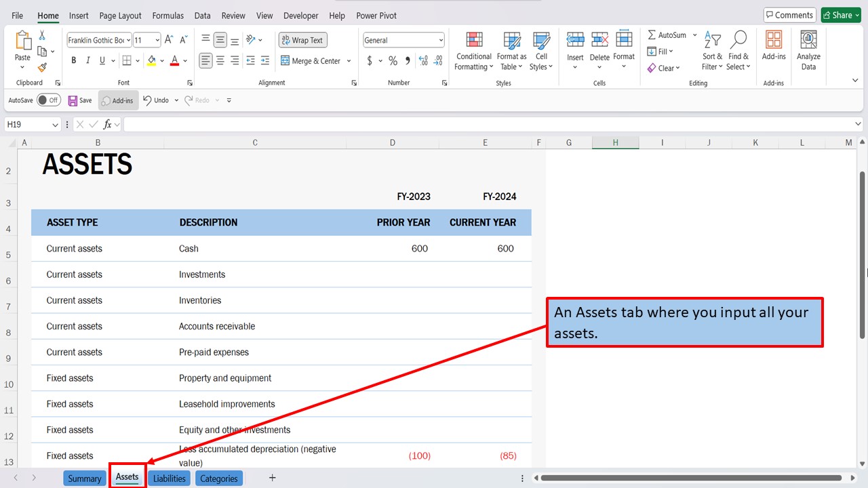Click the Middle Align icon
The width and height of the screenshot is (868, 488).
click(x=220, y=40)
